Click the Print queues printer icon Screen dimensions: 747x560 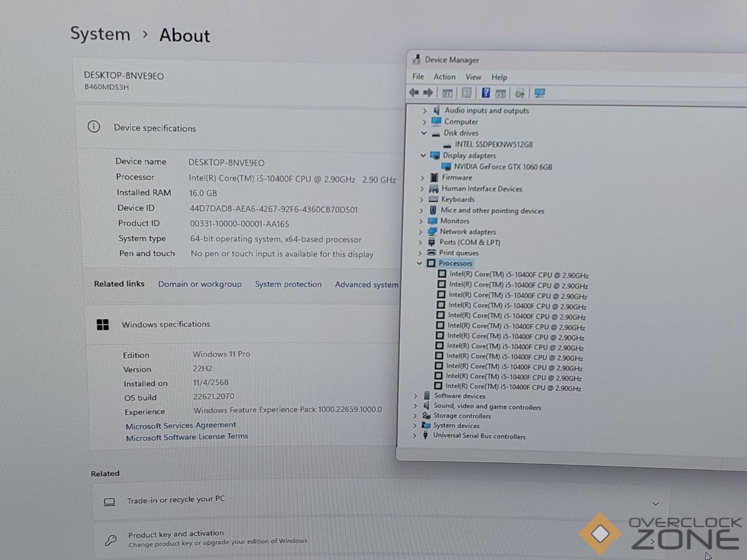coord(431,253)
